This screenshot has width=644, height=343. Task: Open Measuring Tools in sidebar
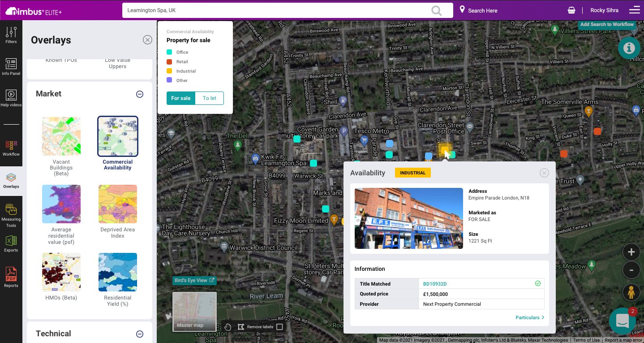click(x=11, y=216)
